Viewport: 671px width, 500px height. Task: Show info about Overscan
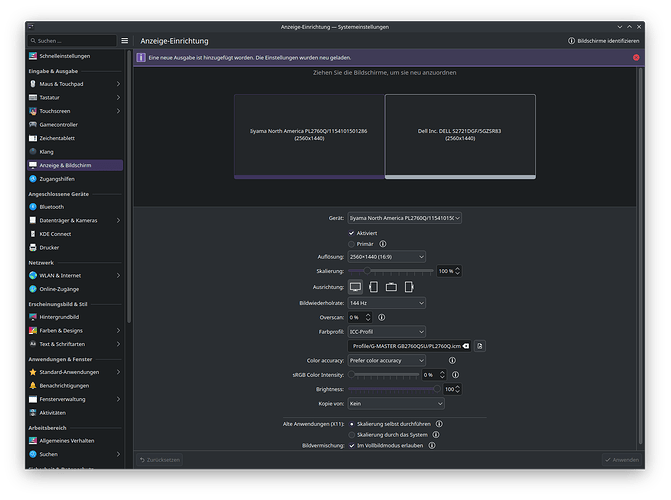[x=381, y=317]
